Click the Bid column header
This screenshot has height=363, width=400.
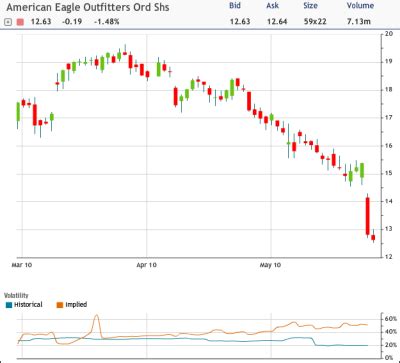click(x=235, y=6)
